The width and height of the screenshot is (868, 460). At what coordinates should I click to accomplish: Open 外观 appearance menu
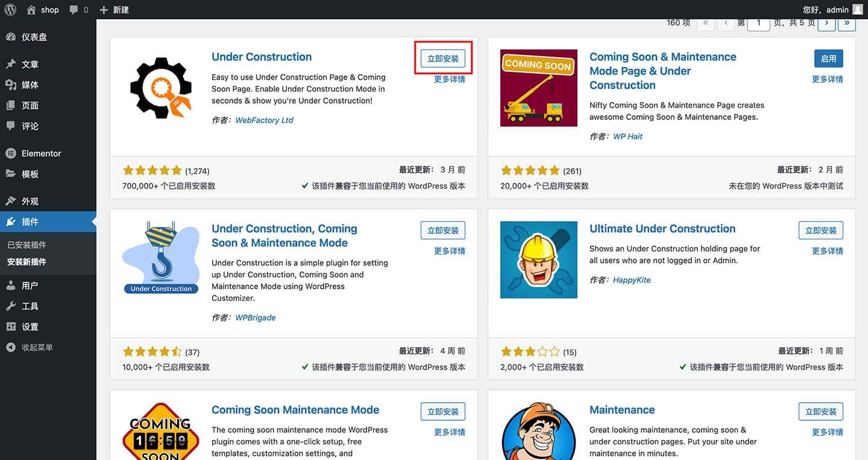tap(48, 201)
